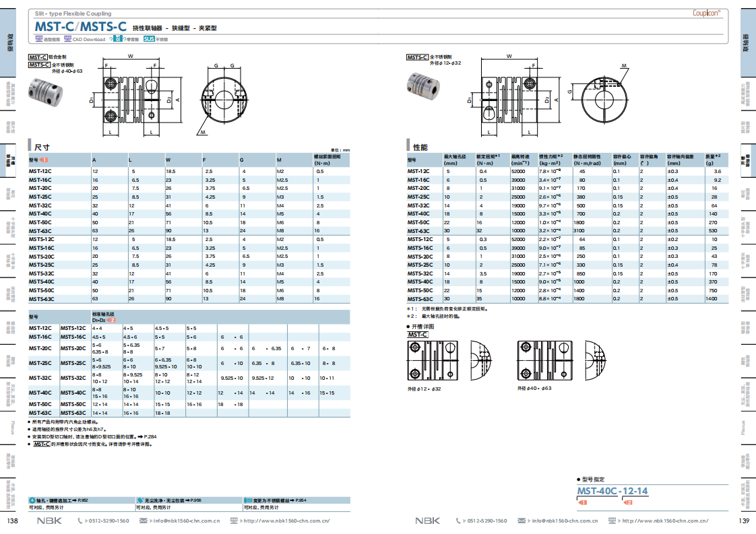The width and height of the screenshot is (756, 534).
Task: Open the nbk1560-chn.com.cn URL on page 138
Action: click(286, 521)
